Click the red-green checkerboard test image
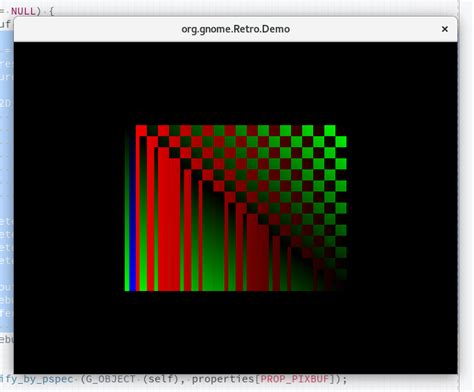This screenshot has width=474, height=392. 236,208
